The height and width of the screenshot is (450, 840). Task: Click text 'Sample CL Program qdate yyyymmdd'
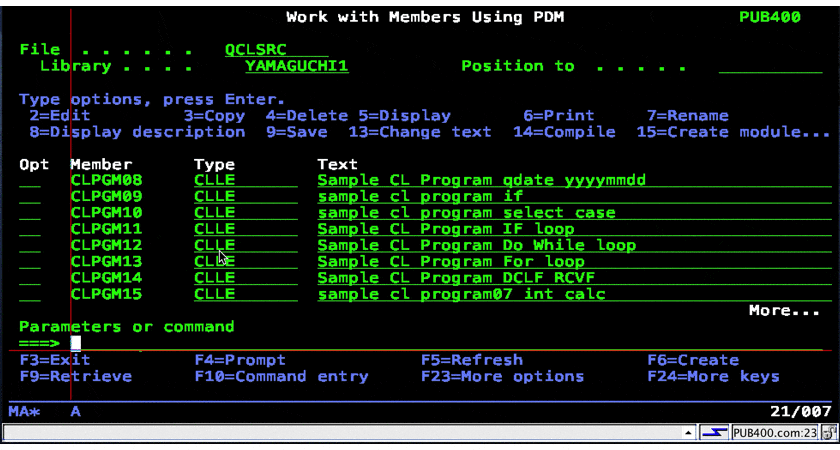482,180
